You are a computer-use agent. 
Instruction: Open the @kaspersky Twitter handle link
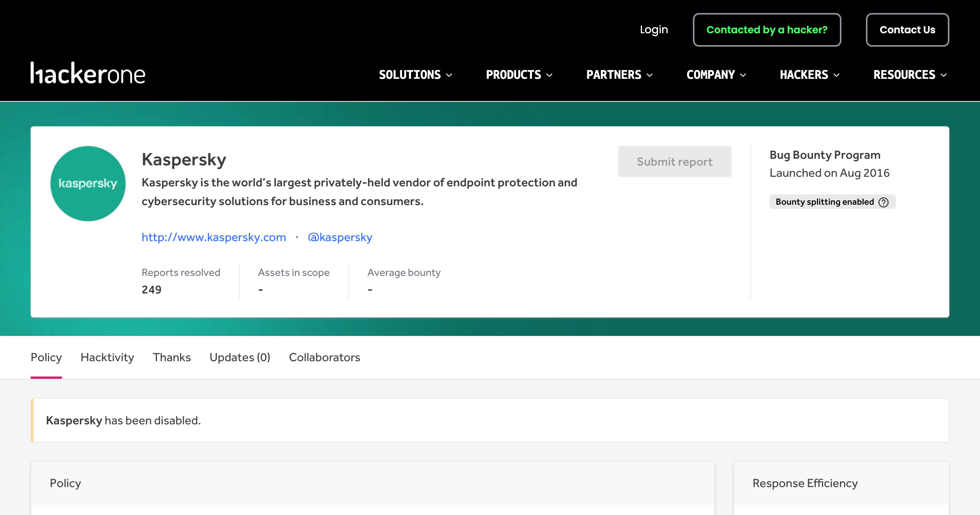pos(340,237)
